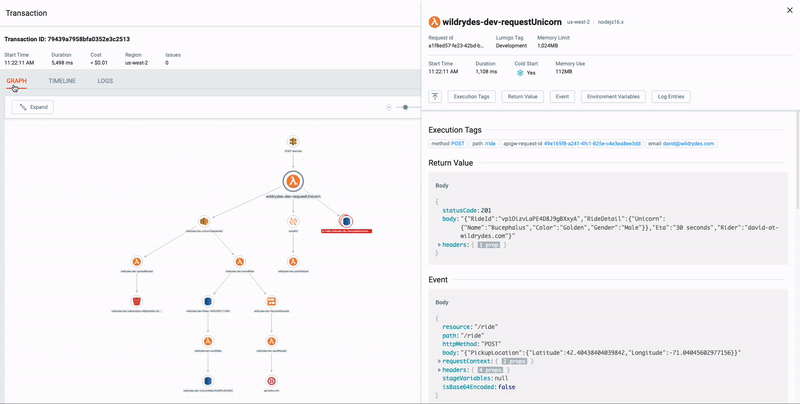This screenshot has width=800, height=404.
Task: Select the UnicornStats DynamoDB node
Action: click(207, 381)
